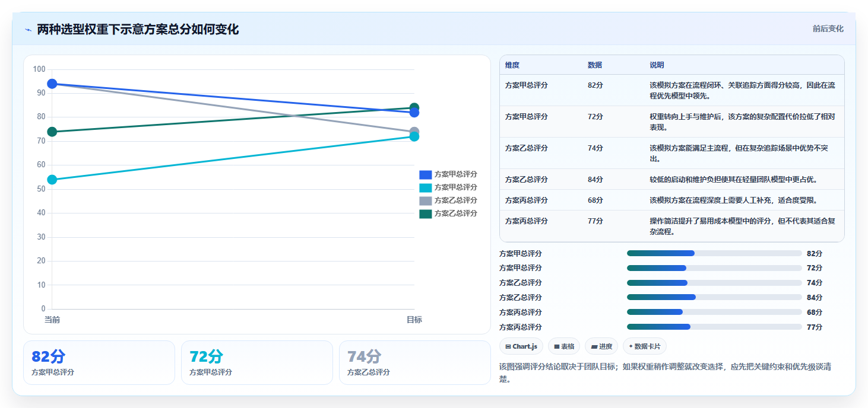
Task: Open the blue 82分 summary card
Action: tap(99, 362)
